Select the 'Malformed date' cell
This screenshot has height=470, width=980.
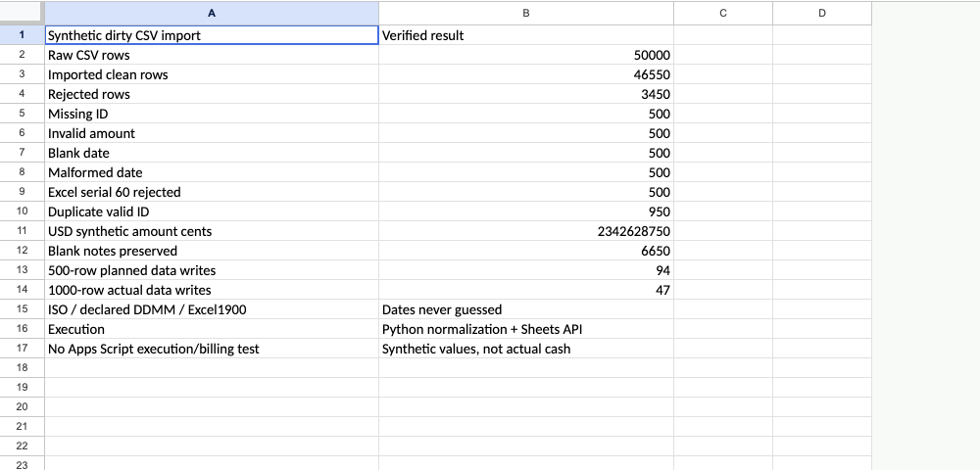point(212,172)
